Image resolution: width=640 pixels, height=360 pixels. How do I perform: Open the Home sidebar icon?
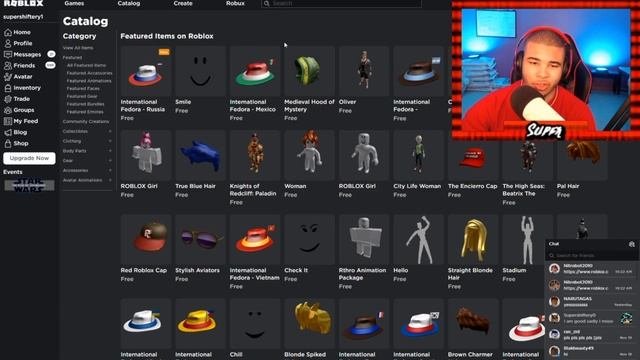[8, 32]
